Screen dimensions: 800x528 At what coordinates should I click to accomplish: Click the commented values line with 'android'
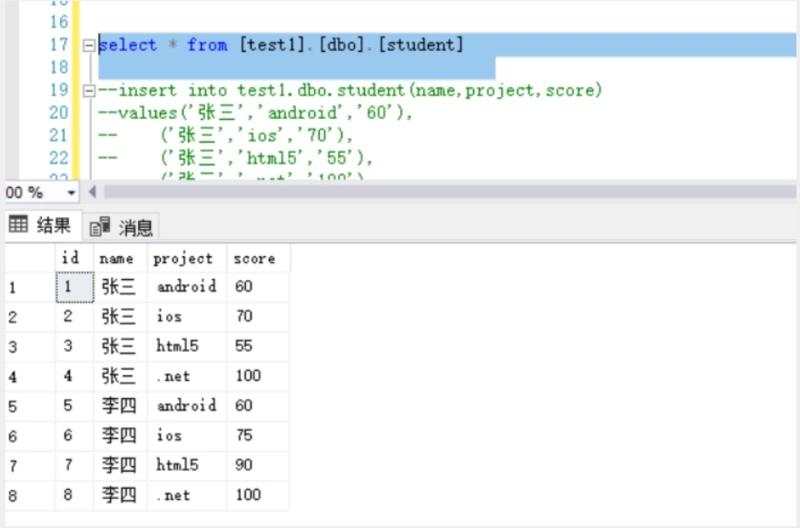tap(255, 113)
